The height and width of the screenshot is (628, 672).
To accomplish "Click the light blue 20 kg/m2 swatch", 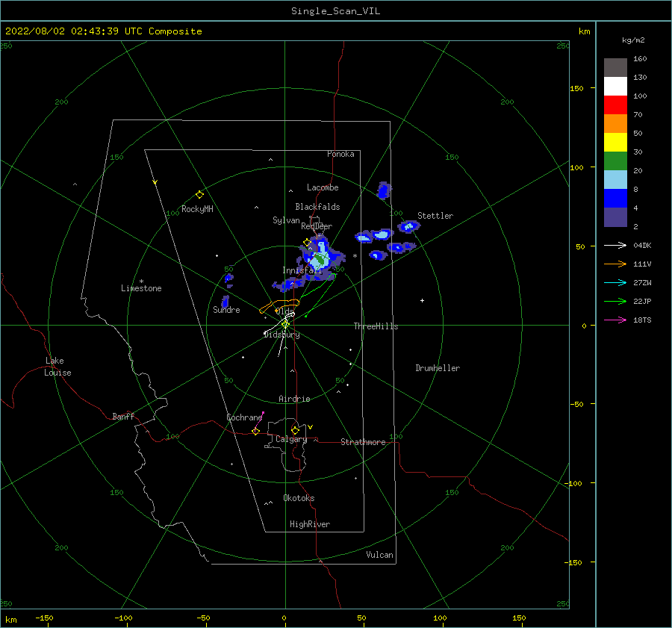I will coord(615,180).
